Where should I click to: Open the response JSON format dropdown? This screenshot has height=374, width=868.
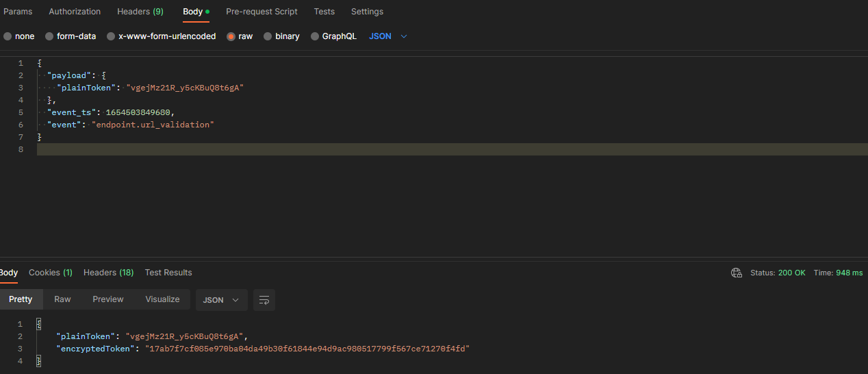[222, 300]
